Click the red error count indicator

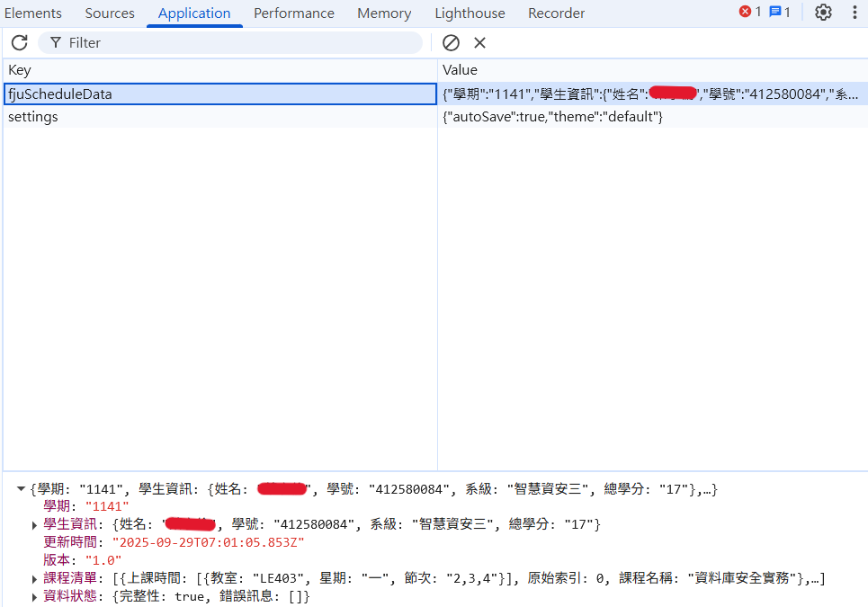[750, 12]
